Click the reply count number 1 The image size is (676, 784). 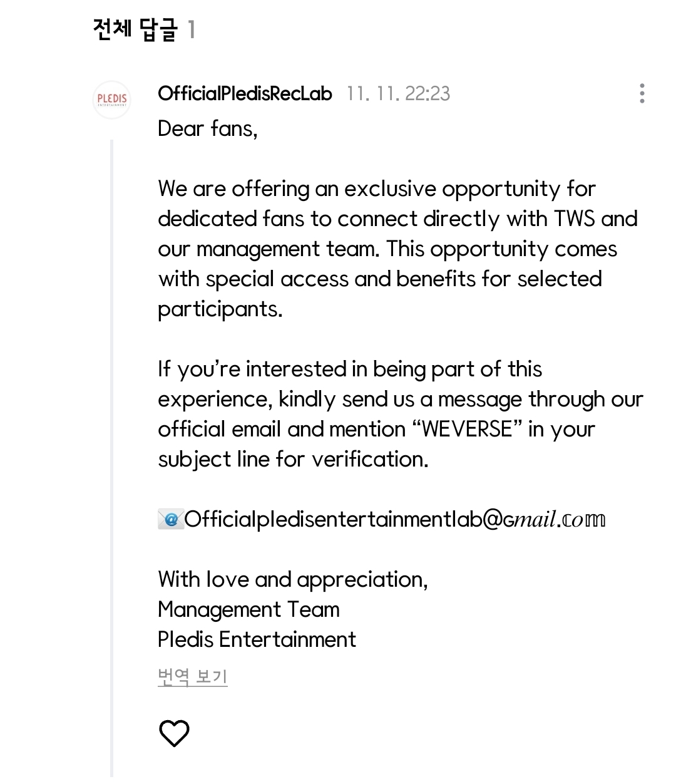click(192, 29)
